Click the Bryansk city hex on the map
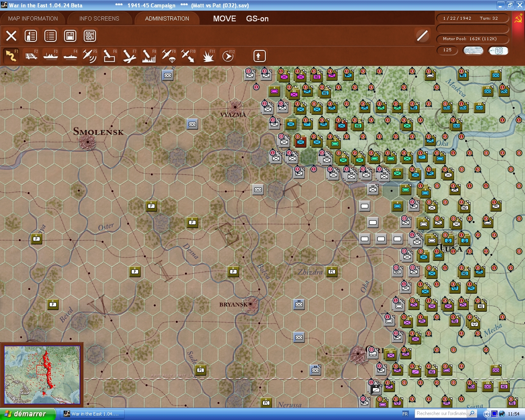 pos(251,304)
